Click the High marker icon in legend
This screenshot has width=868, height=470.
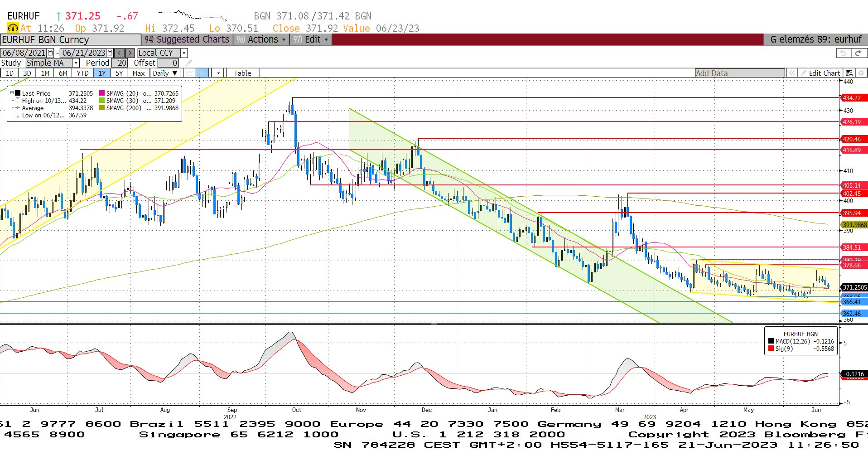coord(18,101)
